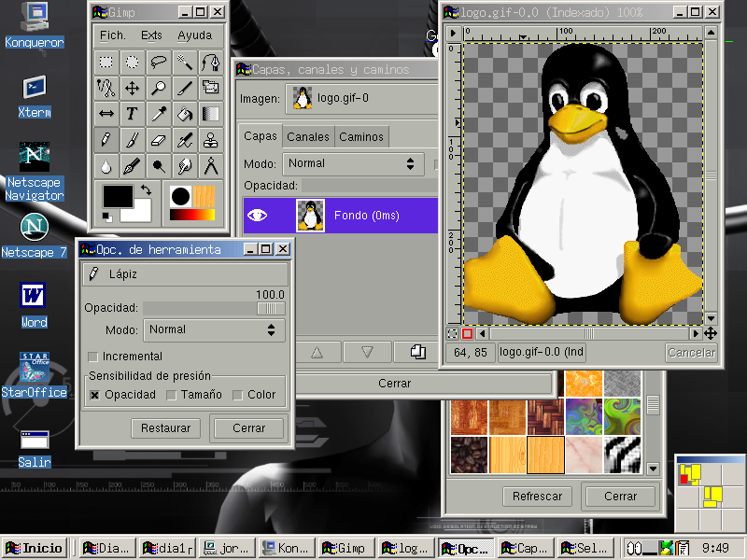
Task: Select the Flip tool
Action: [106, 114]
